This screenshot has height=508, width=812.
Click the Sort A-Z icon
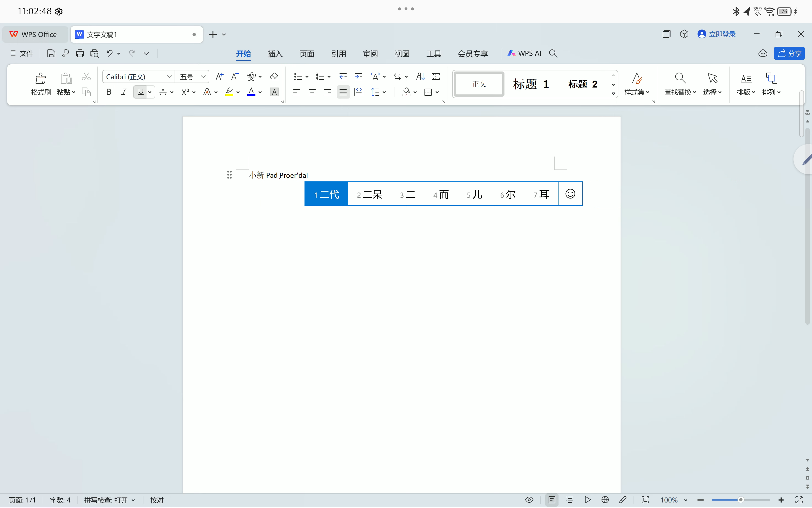pos(420,76)
